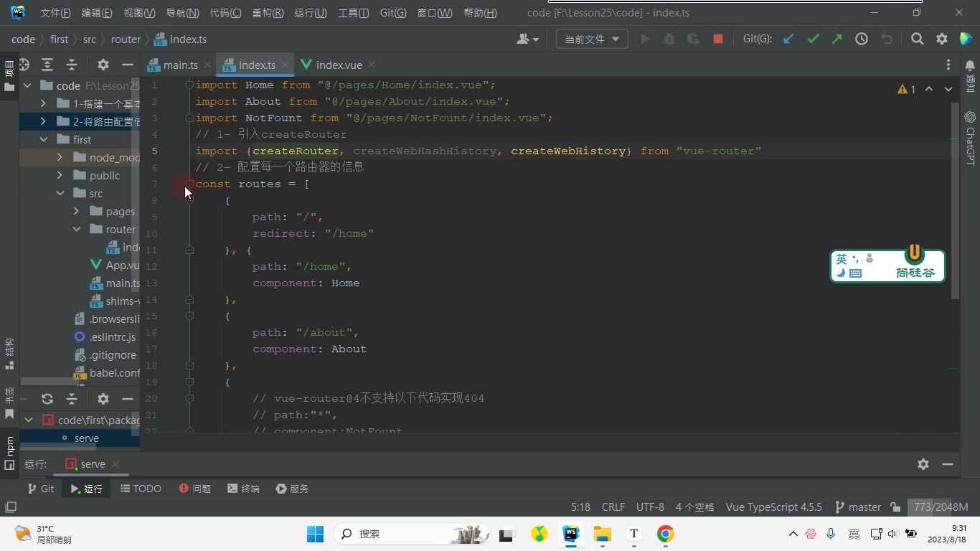Click the Git push green arrow icon
980x551 pixels.
pyautogui.click(x=837, y=39)
